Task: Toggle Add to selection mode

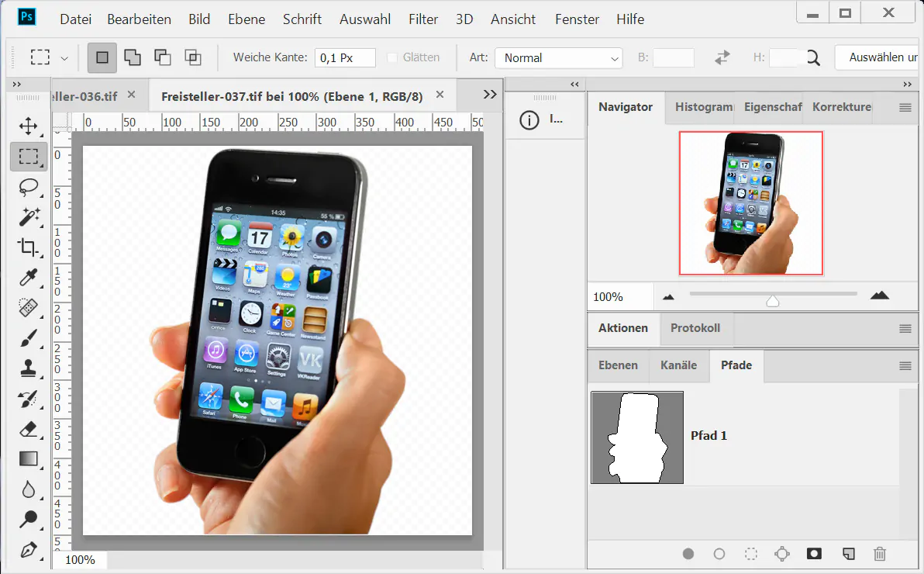Action: 133,57
